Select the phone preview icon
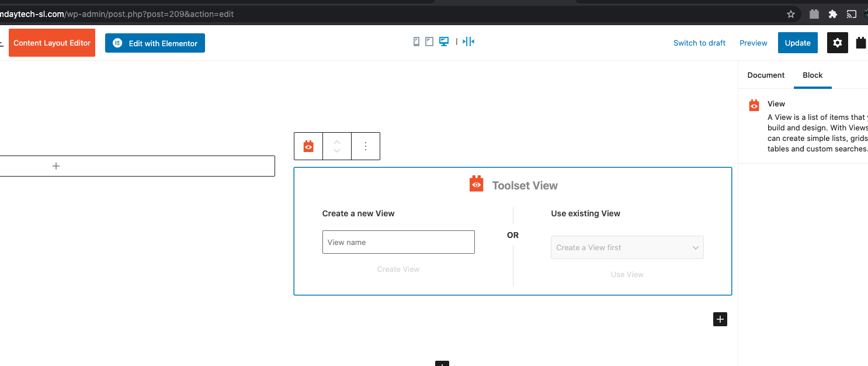The width and height of the screenshot is (868, 366). tap(416, 42)
